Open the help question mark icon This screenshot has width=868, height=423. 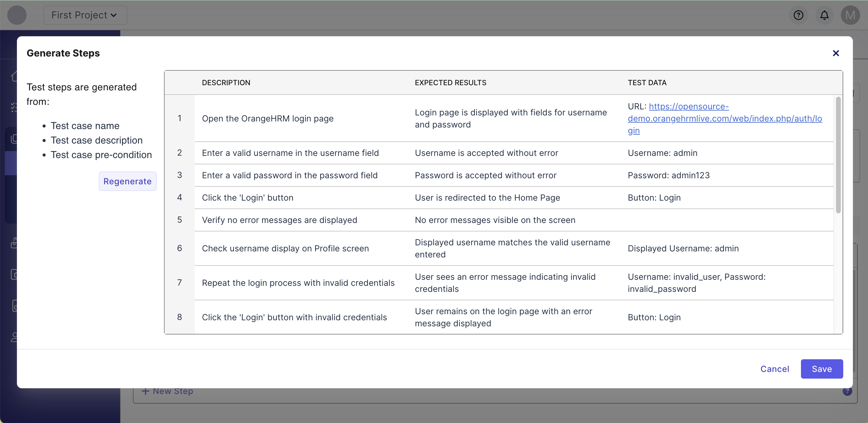pos(798,15)
